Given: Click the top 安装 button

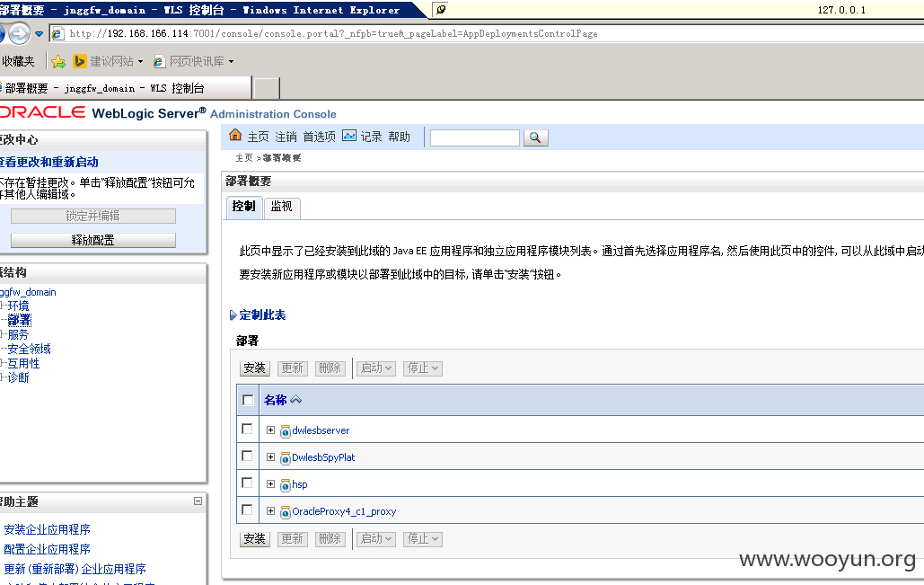Looking at the screenshot, I should pos(255,368).
